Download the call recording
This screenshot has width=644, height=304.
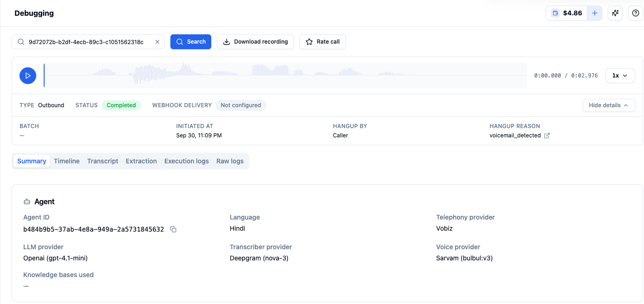(255, 42)
